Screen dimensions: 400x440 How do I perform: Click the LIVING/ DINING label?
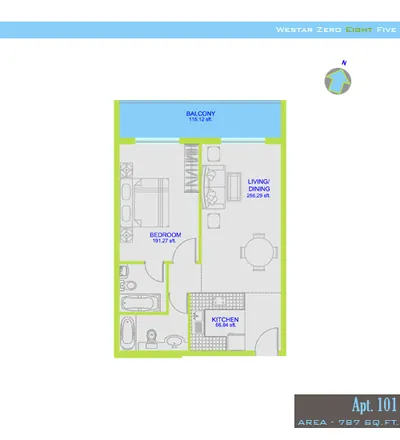tap(259, 185)
